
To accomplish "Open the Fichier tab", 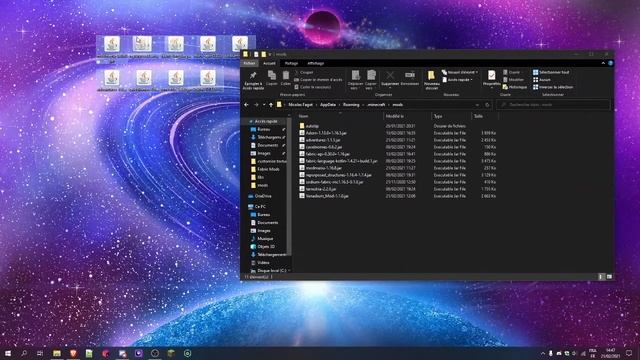I will (249, 63).
